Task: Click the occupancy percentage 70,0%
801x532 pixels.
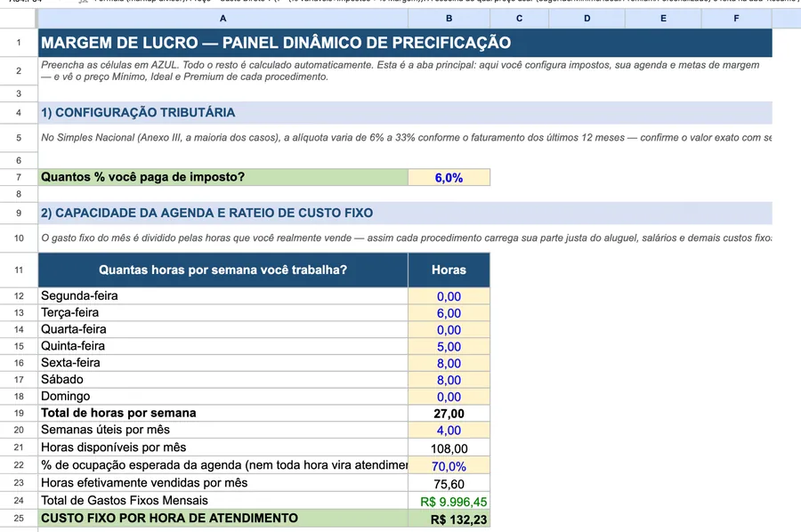Action: (449, 466)
